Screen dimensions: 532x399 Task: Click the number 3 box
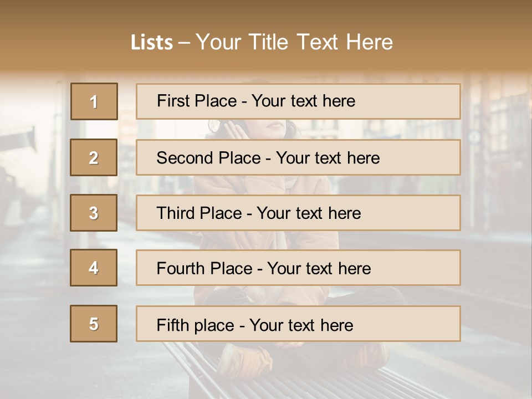point(94,213)
